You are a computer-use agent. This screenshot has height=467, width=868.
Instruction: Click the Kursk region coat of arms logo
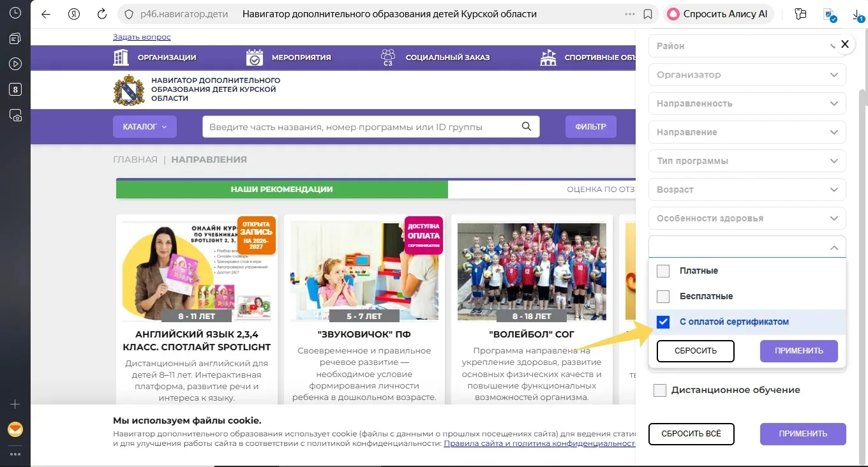coord(128,90)
